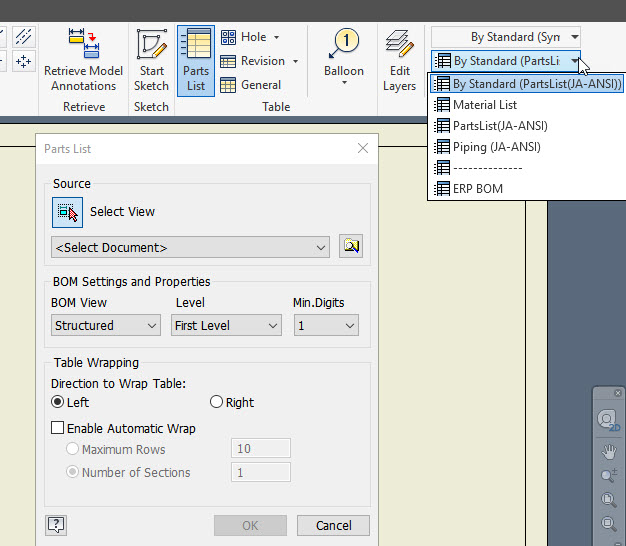The width and height of the screenshot is (626, 546).
Task: Click the Cancel button
Action: pos(333,525)
